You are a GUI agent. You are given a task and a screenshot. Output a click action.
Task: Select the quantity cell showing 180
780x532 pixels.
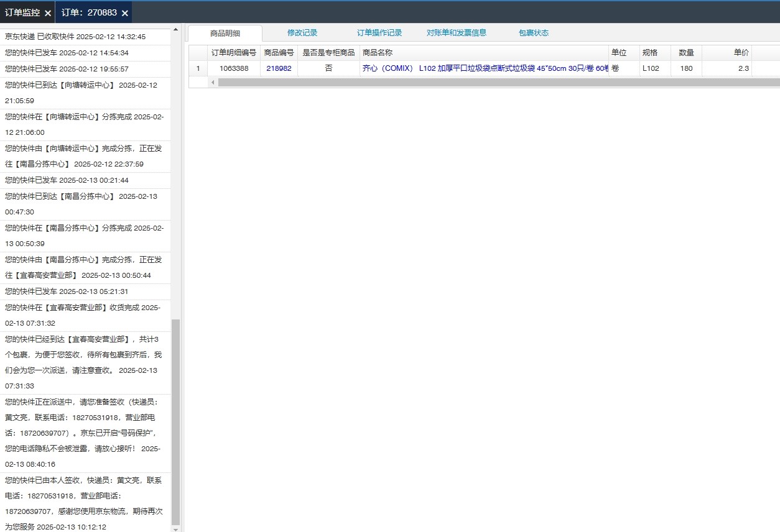(x=686, y=68)
